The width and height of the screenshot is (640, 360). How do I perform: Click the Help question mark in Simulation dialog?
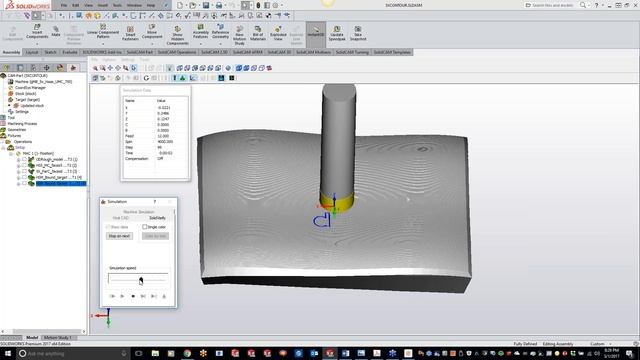coord(155,202)
